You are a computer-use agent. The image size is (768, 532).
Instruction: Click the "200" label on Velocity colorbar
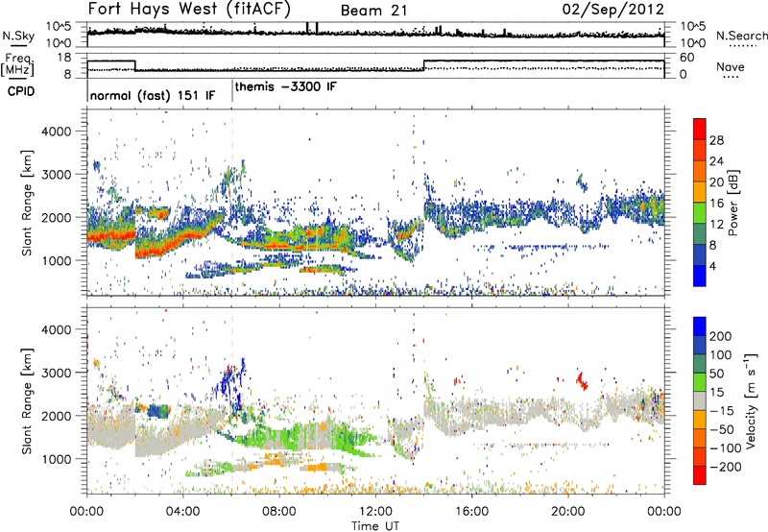pyautogui.click(x=721, y=336)
